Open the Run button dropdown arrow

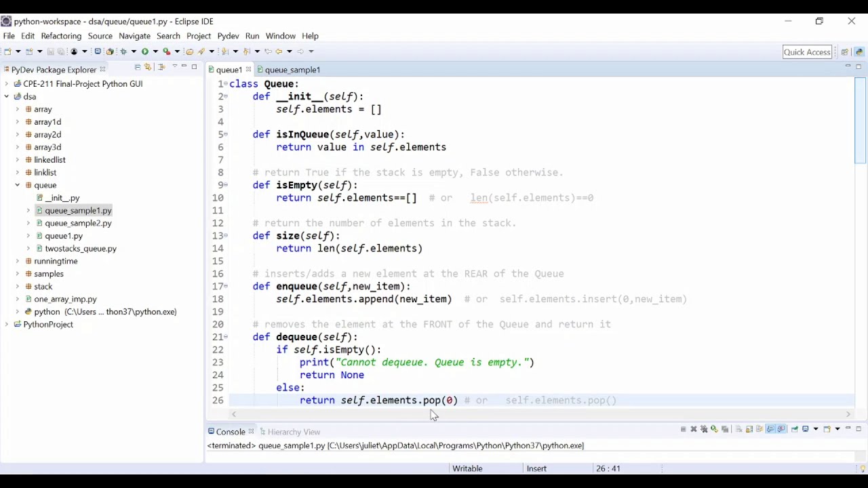pos(155,52)
